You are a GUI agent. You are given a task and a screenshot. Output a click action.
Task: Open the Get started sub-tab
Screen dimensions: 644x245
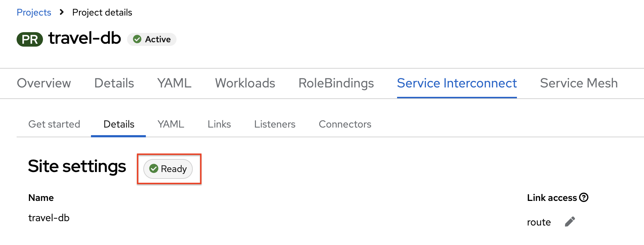[x=54, y=124]
